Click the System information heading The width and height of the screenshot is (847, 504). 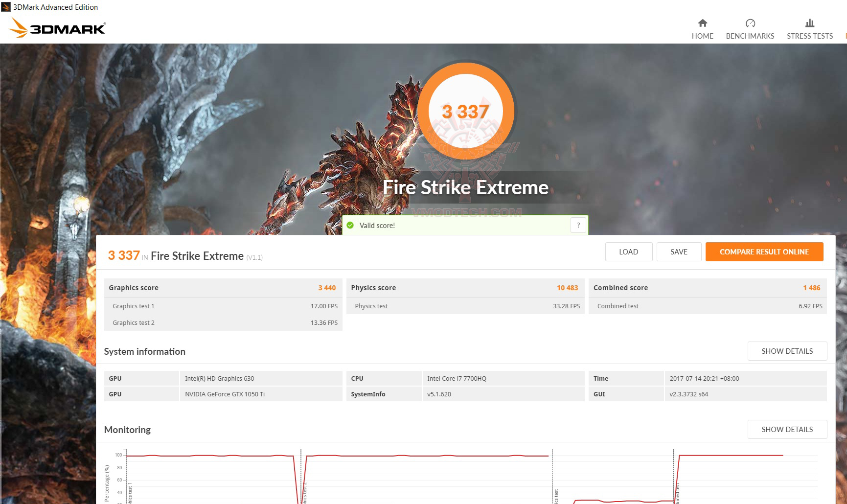[144, 351]
